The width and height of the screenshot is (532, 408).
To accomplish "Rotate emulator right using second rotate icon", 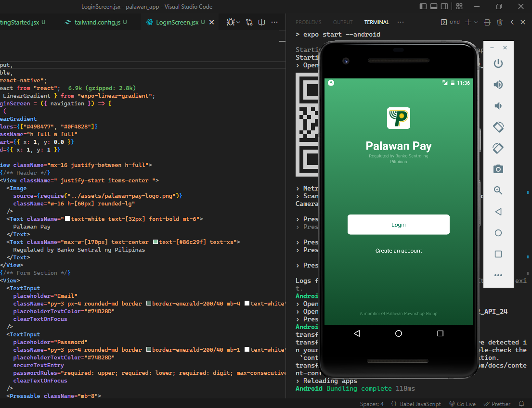I will pos(498,148).
